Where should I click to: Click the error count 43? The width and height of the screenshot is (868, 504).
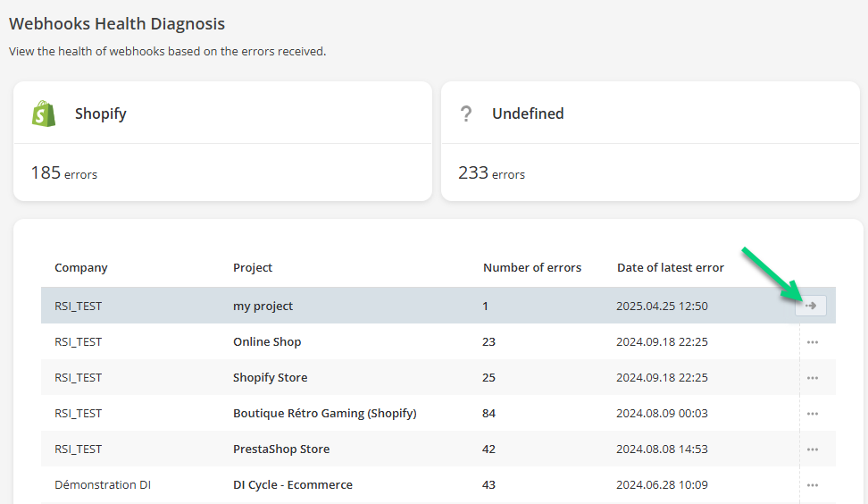[x=488, y=484]
